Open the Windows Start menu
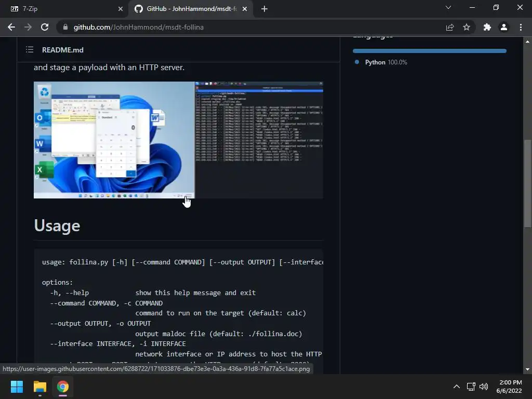 tap(17, 387)
